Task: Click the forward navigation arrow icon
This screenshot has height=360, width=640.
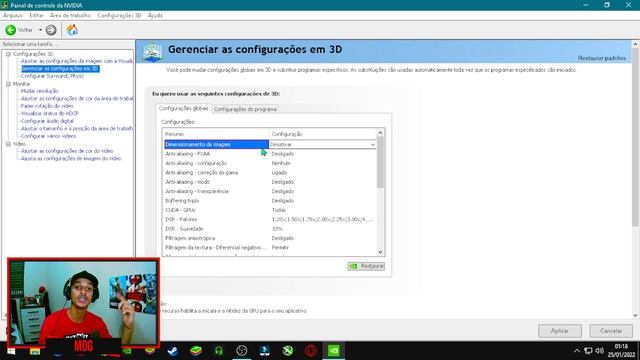Action: click(x=51, y=30)
